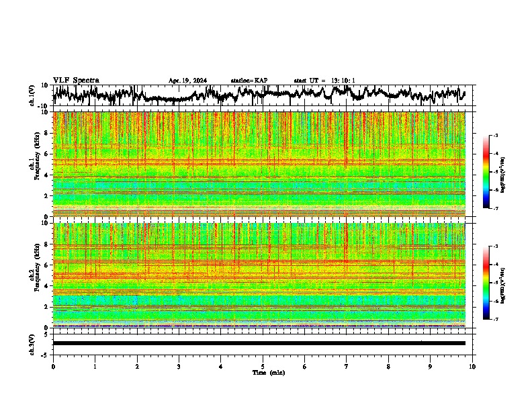Click the "ch.3(V)" label of the bottom panel
This screenshot has height=411, width=532.
pyautogui.click(x=32, y=345)
